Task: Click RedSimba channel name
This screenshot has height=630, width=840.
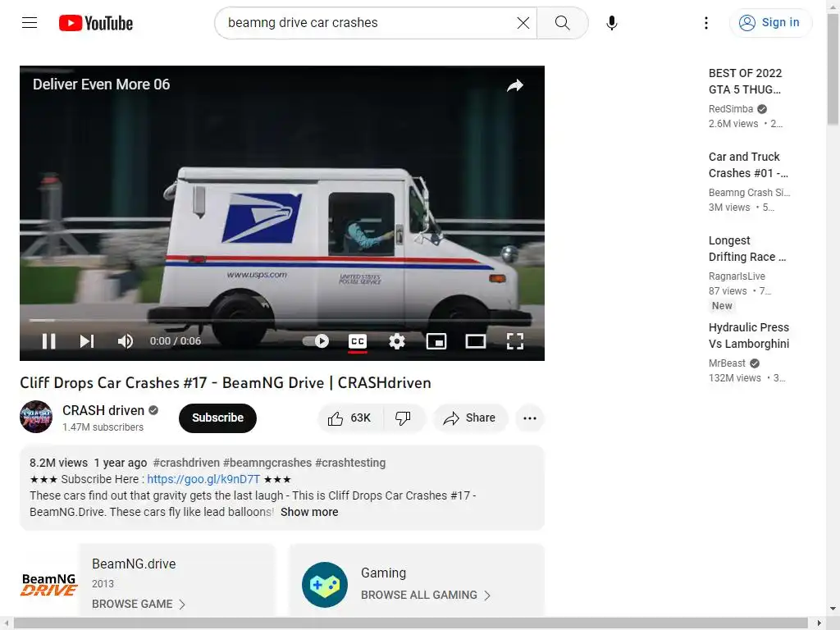Action: pyautogui.click(x=731, y=109)
